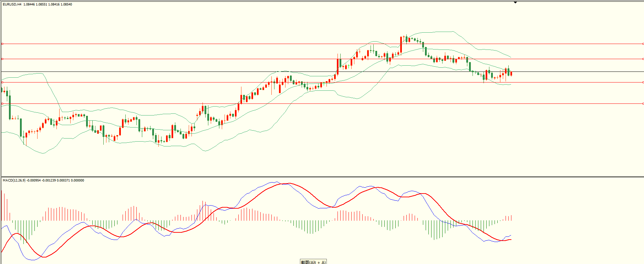Click the EURUSD,H4 chart title text

point(12,4)
